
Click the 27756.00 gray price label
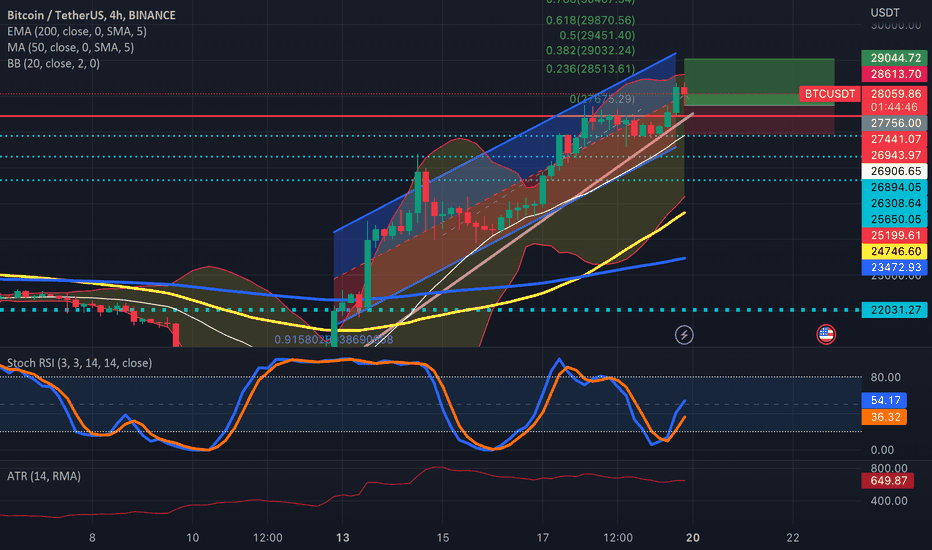pos(895,122)
